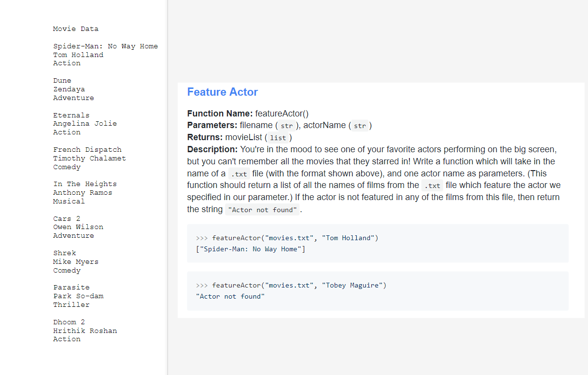588x375 pixels.
Task: Click the 'Movie Data' title text
Action: (x=76, y=29)
